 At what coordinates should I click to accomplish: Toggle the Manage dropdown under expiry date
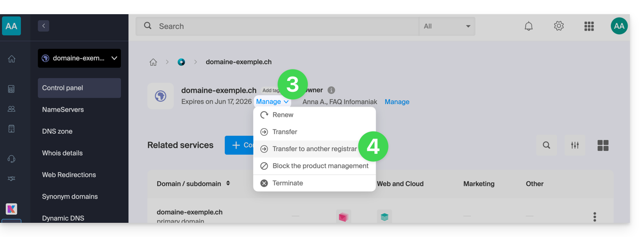click(x=272, y=102)
